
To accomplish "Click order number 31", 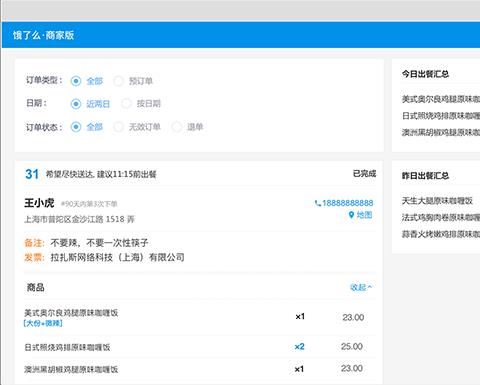I will click(x=32, y=174).
